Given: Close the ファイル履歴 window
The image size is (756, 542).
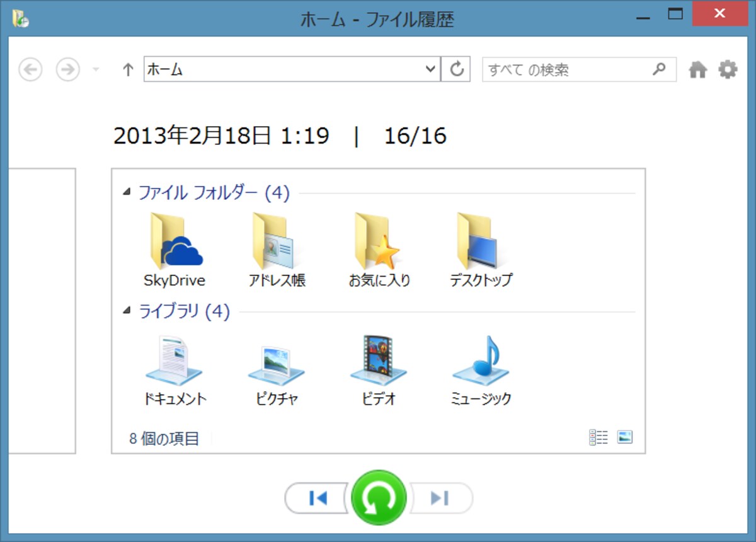Looking at the screenshot, I should coord(720,14).
